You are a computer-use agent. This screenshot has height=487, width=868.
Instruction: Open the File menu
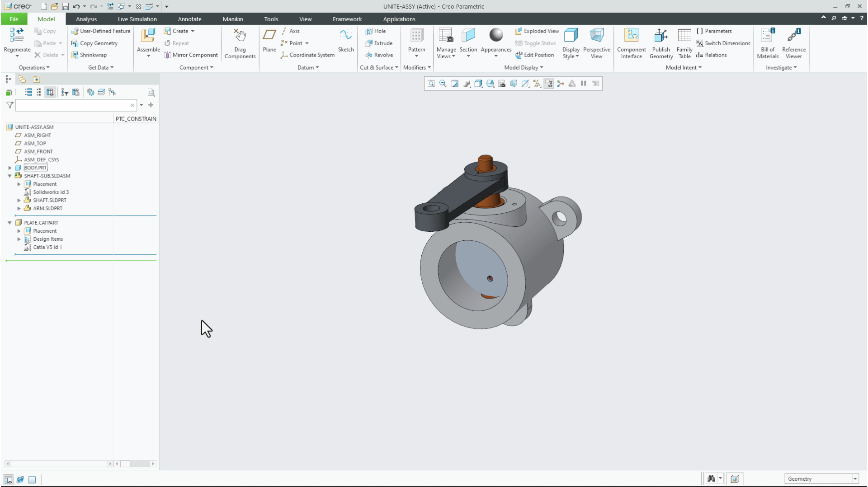pyautogui.click(x=14, y=19)
